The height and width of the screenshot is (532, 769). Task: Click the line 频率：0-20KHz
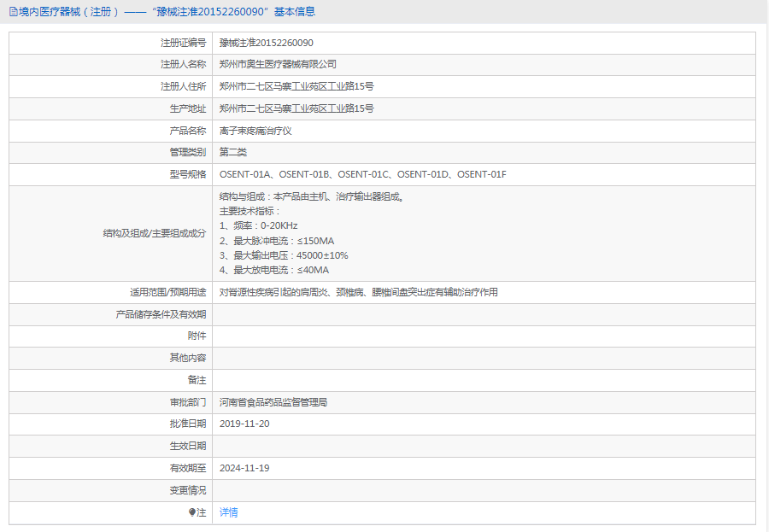click(258, 226)
